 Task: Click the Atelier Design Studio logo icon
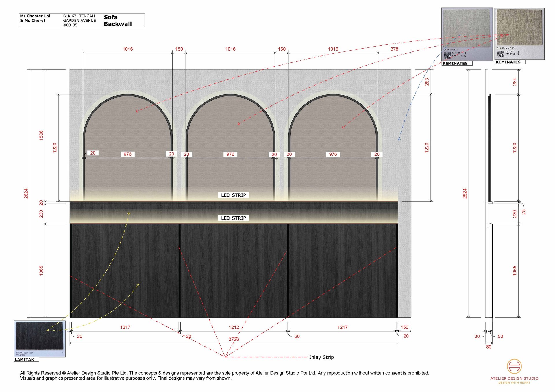click(514, 366)
